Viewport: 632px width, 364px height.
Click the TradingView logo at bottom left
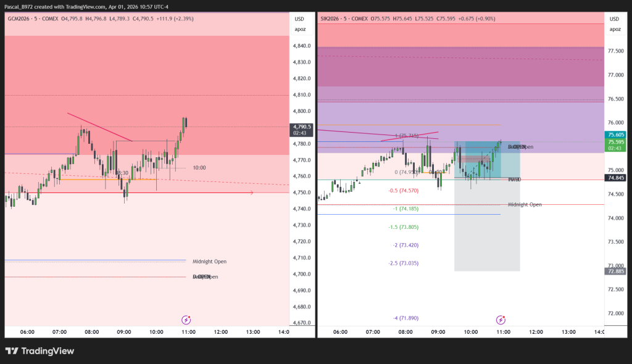click(39, 351)
